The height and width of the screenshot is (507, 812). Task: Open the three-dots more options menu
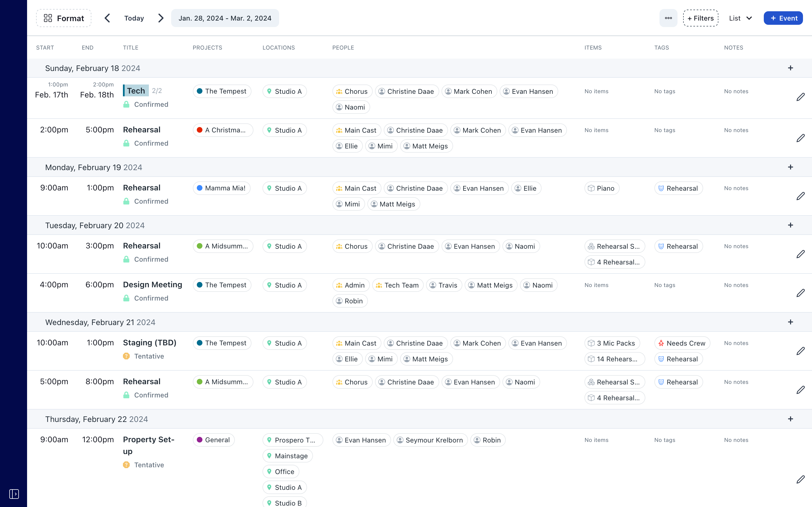668,18
